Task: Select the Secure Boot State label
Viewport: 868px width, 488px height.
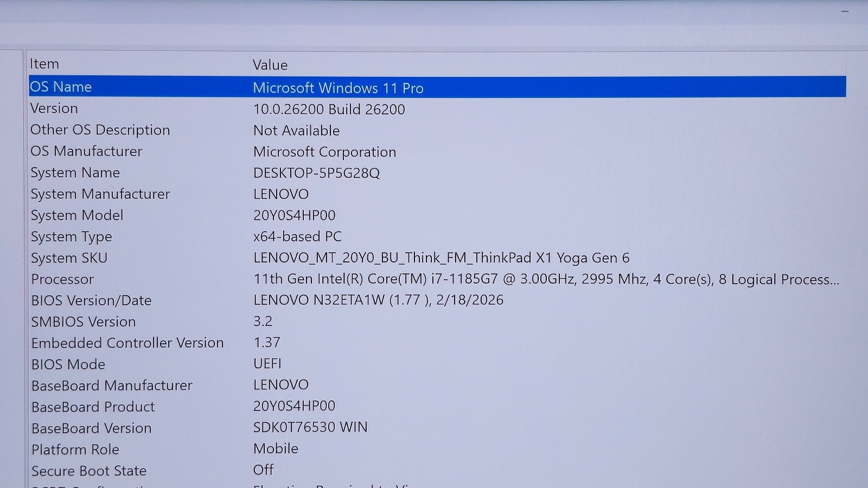Action: (89, 471)
